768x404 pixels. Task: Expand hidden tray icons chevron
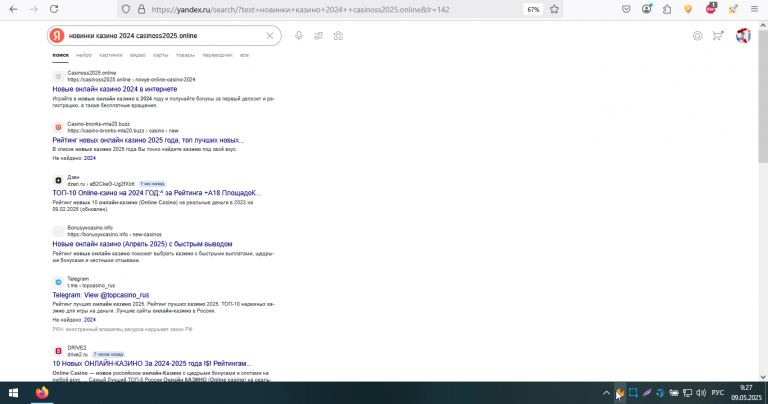click(606, 393)
